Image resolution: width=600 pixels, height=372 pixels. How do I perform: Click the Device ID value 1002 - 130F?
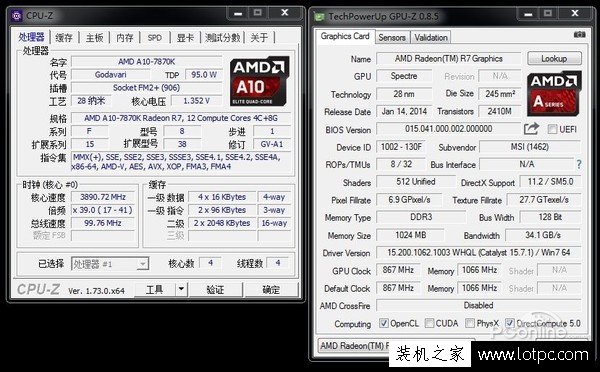401,147
